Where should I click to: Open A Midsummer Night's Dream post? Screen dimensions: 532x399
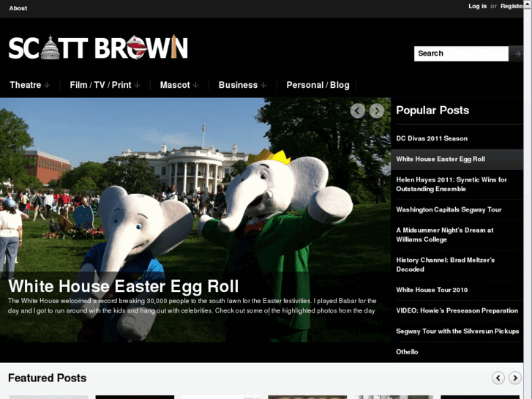445,235
